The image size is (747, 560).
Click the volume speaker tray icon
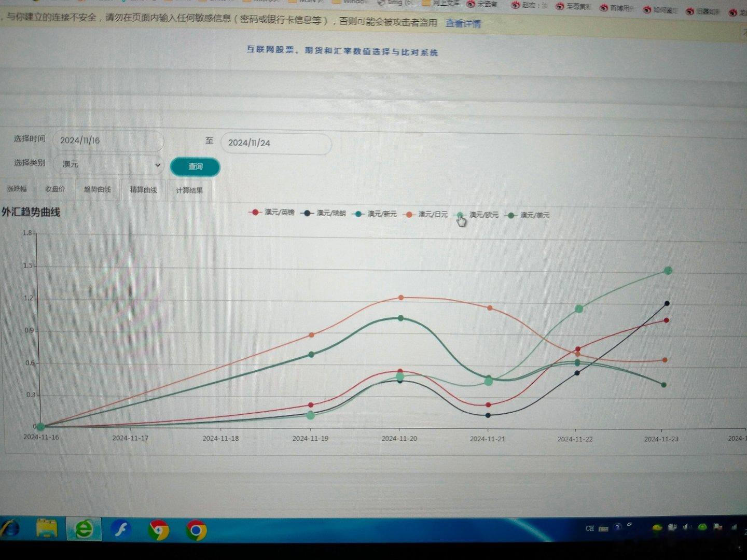(686, 527)
